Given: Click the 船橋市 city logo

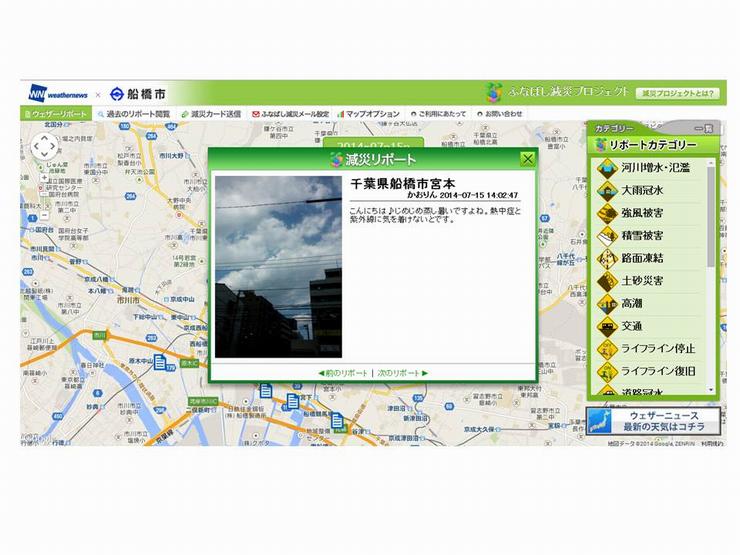Looking at the screenshot, I should pyautogui.click(x=137, y=94).
